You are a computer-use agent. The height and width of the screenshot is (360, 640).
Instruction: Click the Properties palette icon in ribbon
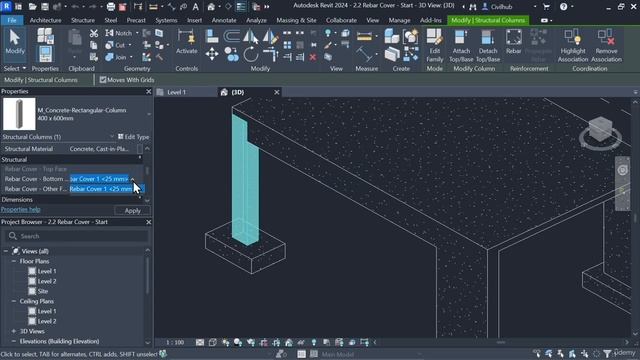click(45, 54)
